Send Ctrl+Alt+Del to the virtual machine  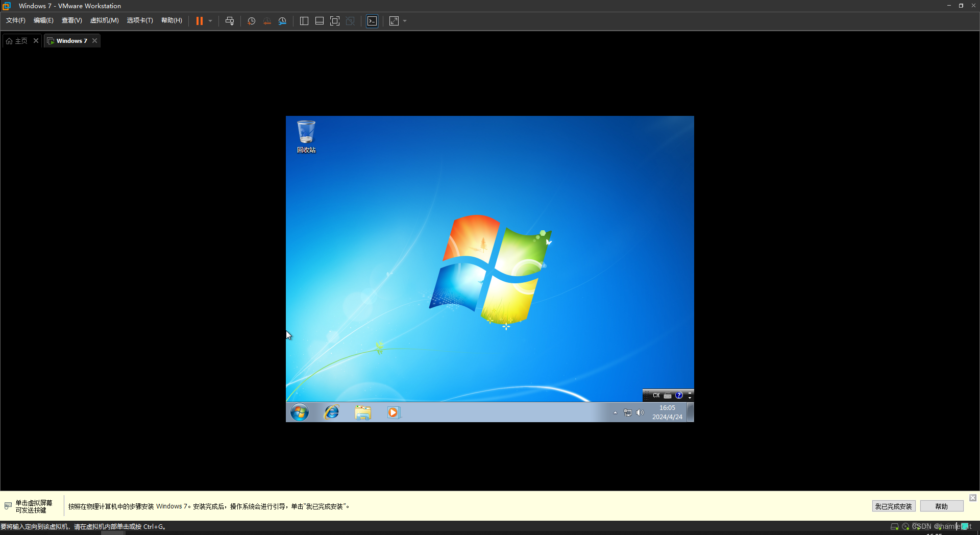coord(230,21)
